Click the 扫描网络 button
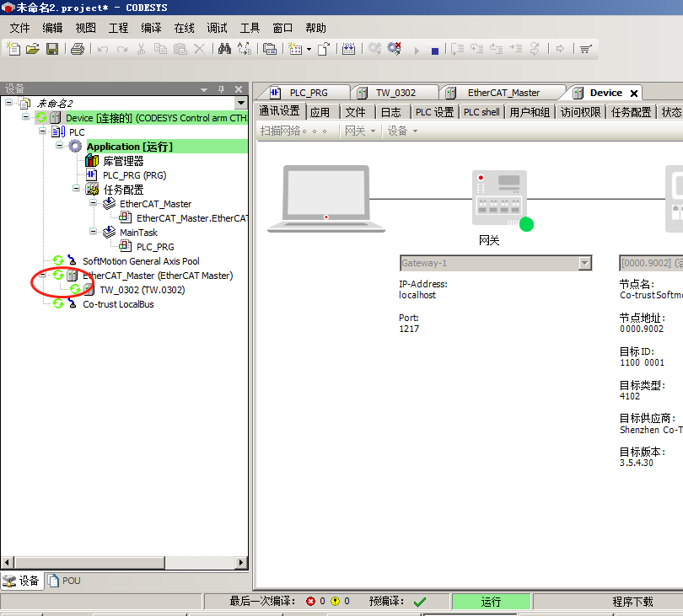This screenshot has width=683, height=616. tap(293, 131)
